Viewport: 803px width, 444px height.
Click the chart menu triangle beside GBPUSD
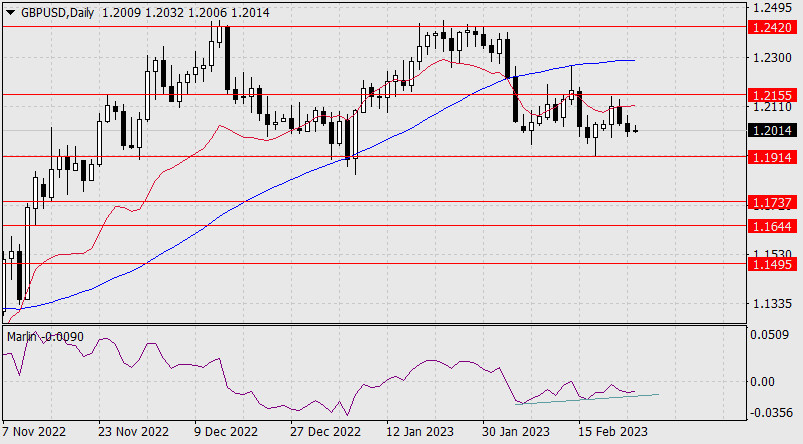10,12
